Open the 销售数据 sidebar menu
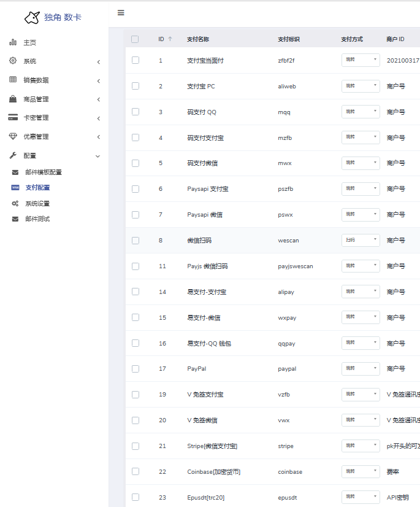 click(36, 80)
